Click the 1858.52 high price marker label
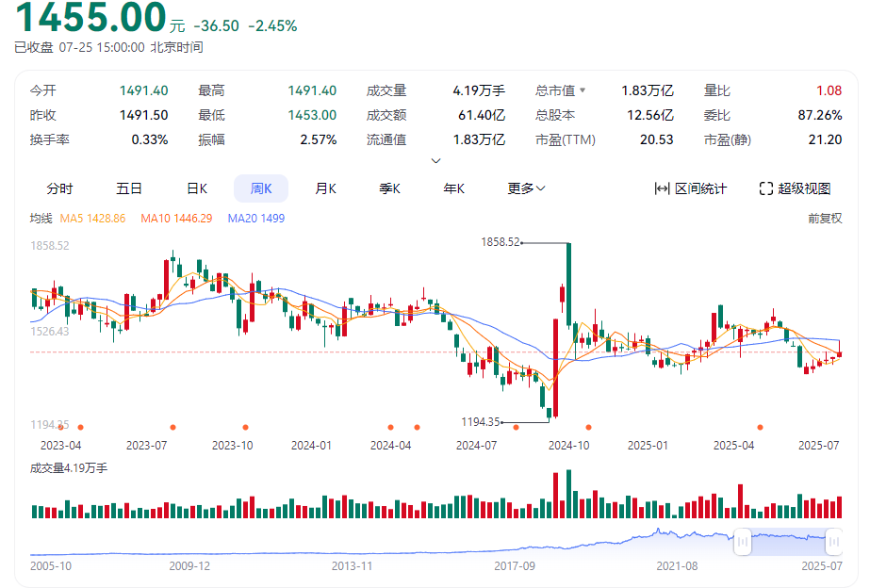This screenshot has height=588, width=870. point(500,242)
